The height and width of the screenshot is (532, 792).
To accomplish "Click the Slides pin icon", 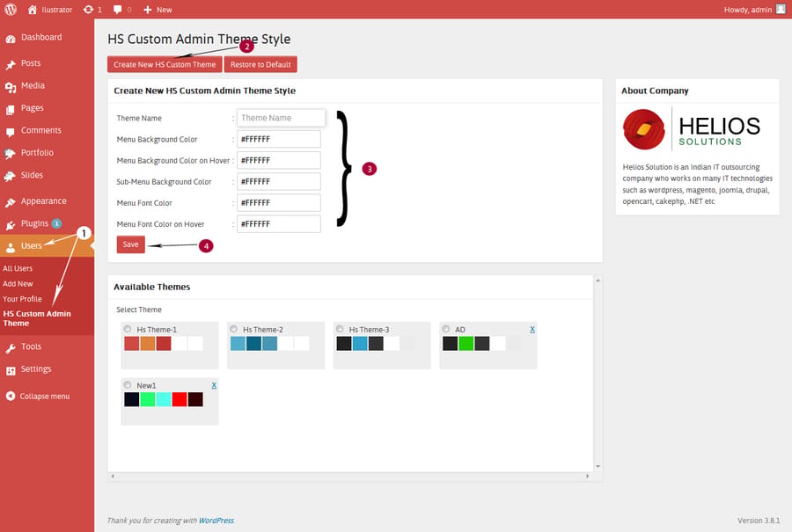I will 10,176.
